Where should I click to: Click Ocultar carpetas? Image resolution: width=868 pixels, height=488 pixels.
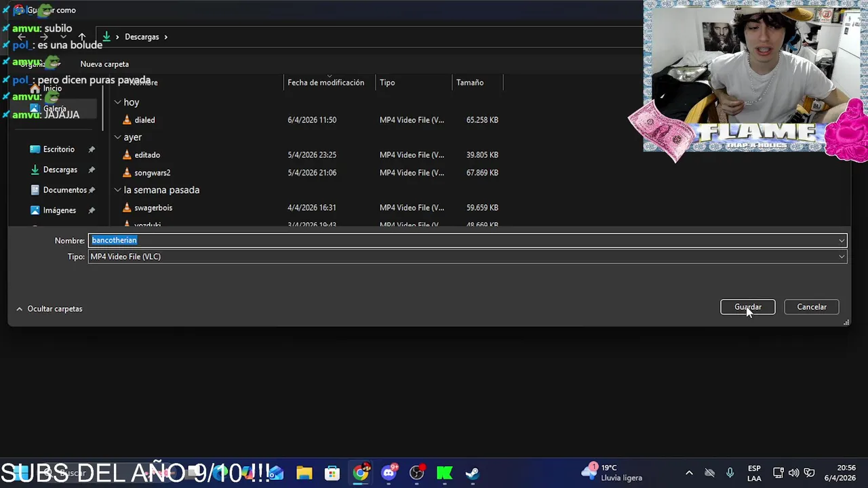(55, 309)
